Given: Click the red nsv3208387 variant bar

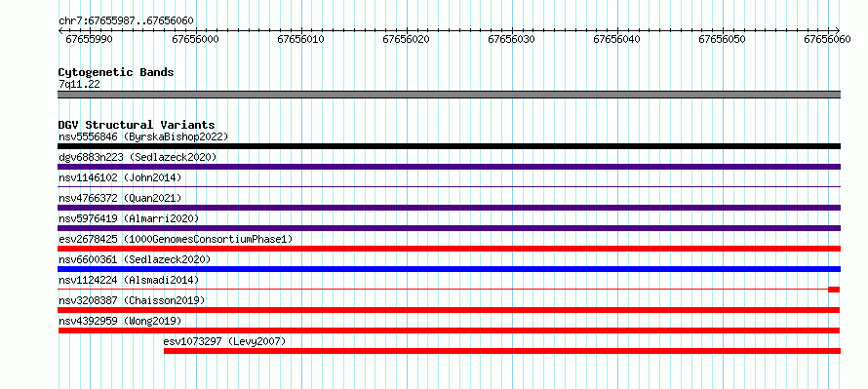Looking at the screenshot, I should [x=449, y=310].
